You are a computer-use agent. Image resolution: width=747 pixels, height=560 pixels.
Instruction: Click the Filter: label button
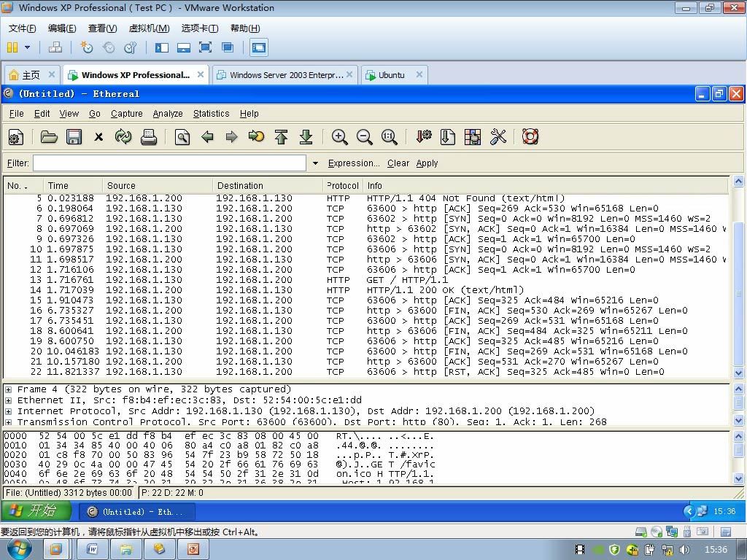coord(18,163)
